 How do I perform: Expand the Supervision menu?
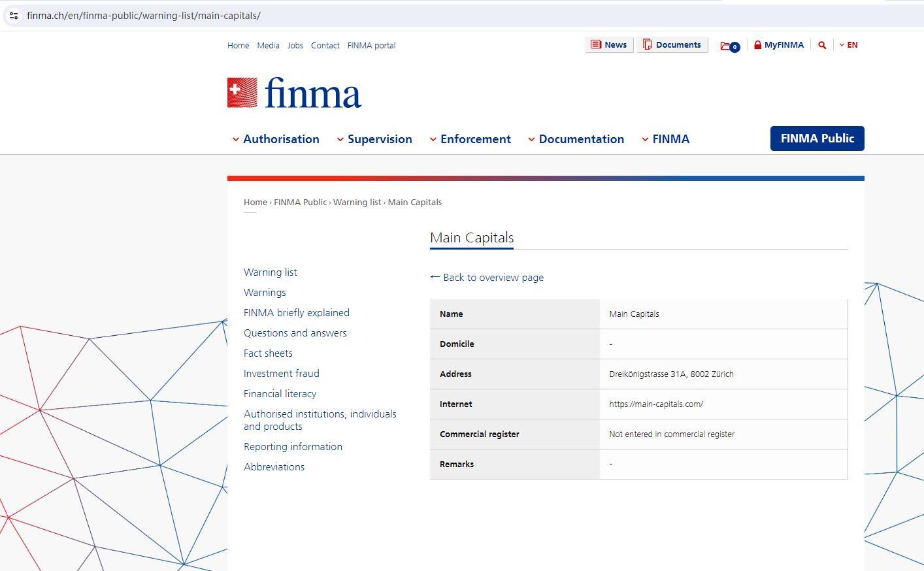click(x=374, y=139)
